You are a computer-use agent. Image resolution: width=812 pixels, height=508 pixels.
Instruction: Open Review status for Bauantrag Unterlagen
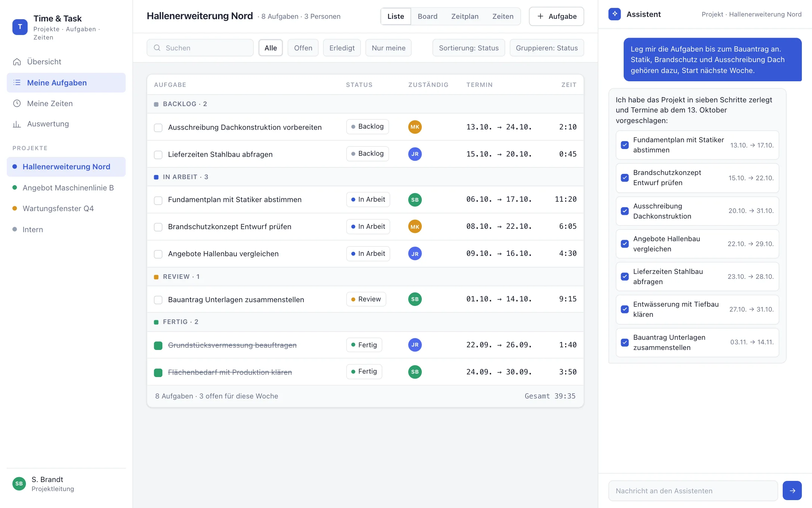coord(366,299)
